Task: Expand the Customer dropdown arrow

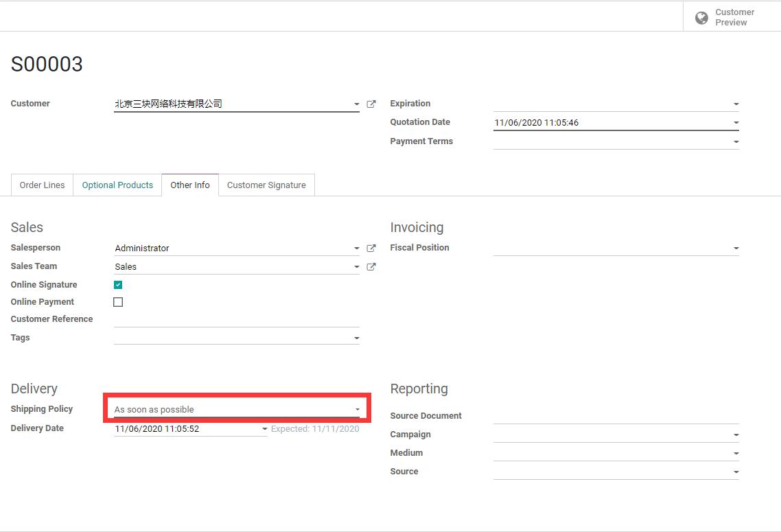Action: tap(357, 104)
